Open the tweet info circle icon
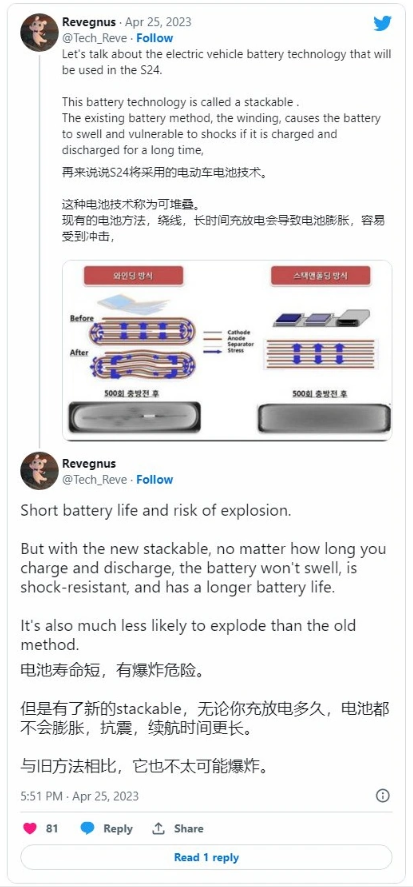413x887 pixels. pyautogui.click(x=383, y=796)
